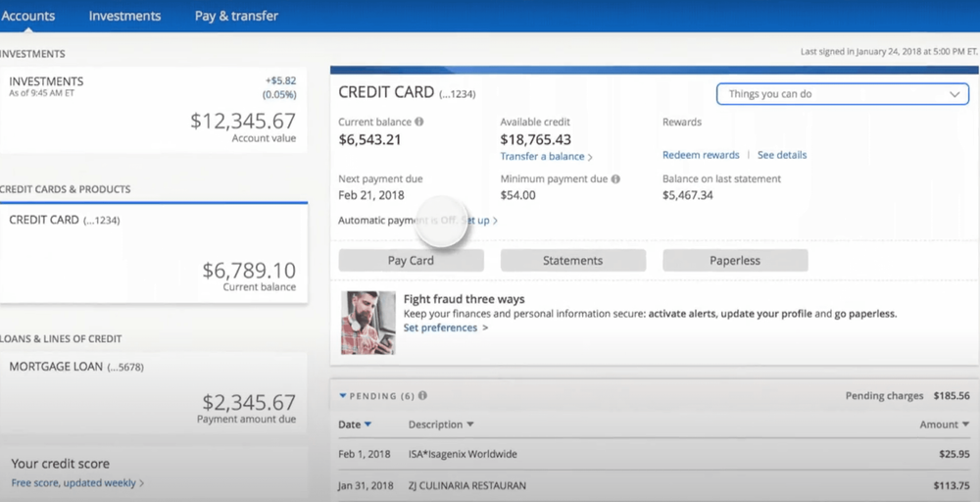
Task: Click the Redeem rewards link
Action: (x=701, y=155)
